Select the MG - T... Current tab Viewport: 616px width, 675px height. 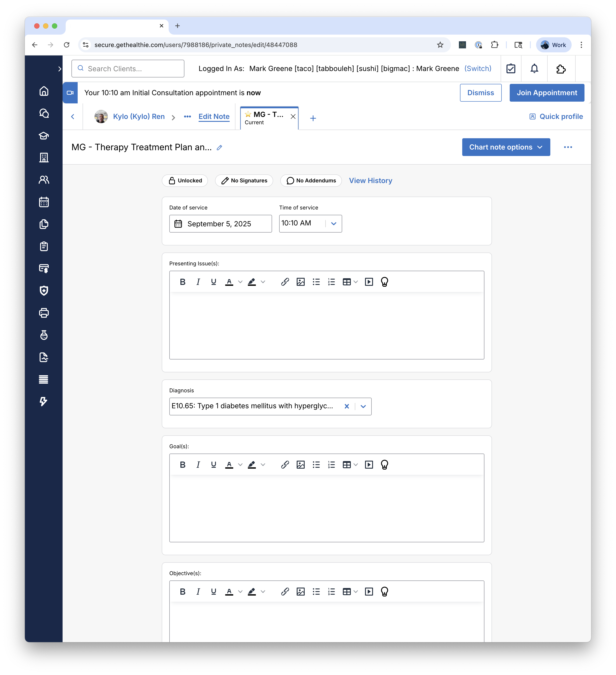pyautogui.click(x=265, y=118)
